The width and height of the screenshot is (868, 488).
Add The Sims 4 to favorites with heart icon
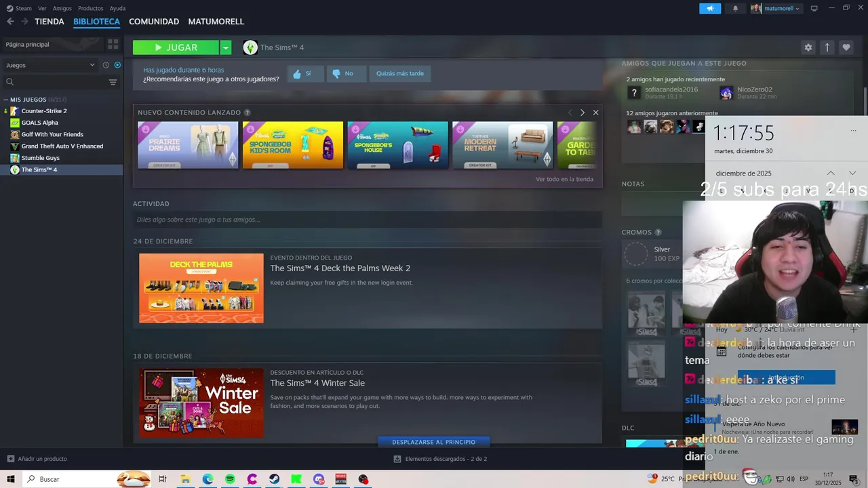point(846,47)
